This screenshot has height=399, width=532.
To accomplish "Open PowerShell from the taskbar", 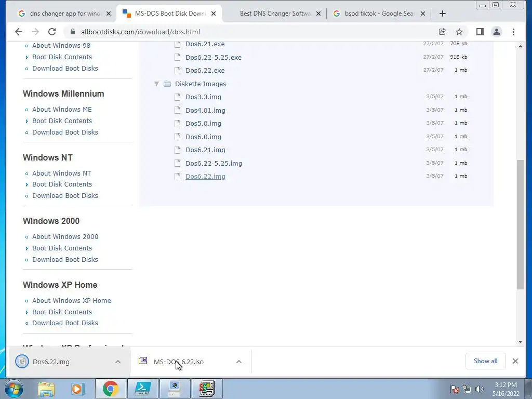I will click(143, 389).
